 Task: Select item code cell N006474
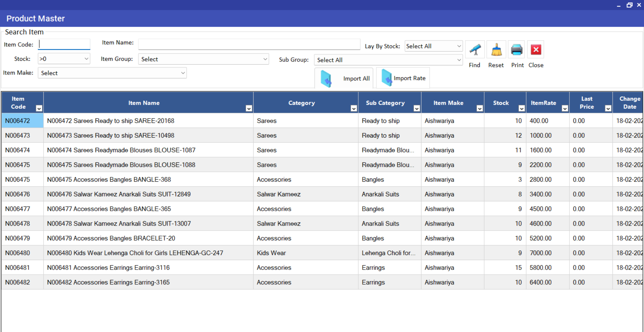22,150
